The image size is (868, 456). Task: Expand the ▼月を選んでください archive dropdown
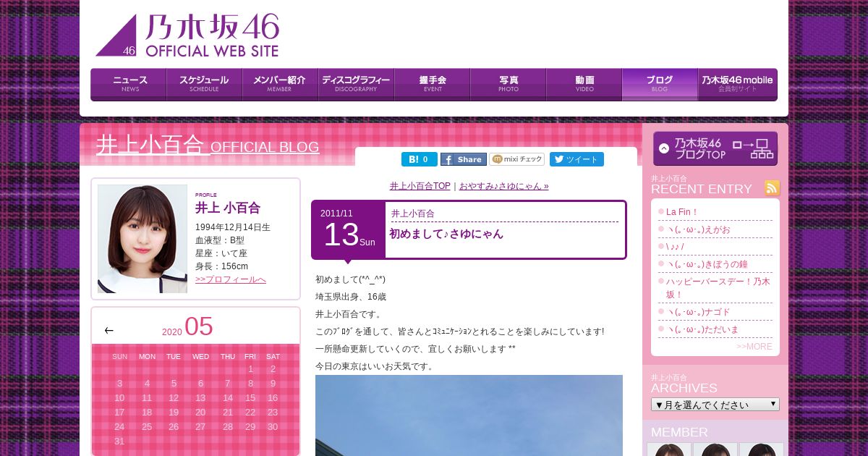(x=715, y=405)
